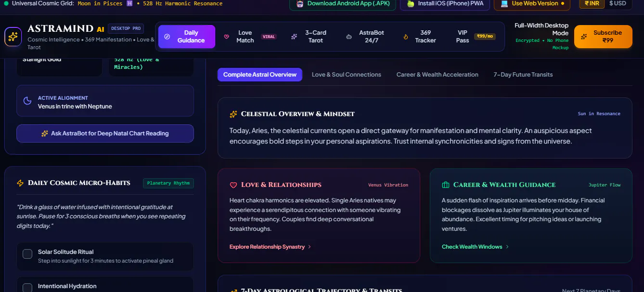The width and height of the screenshot is (644, 292).
Task: Click Install iOS (iPhone) PWA button
Action: pos(445,3)
